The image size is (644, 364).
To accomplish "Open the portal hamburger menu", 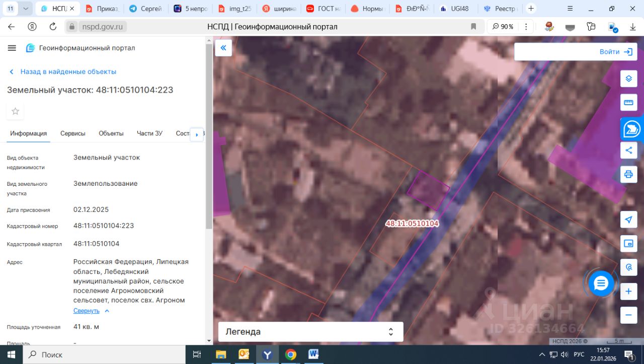I will pyautogui.click(x=12, y=48).
